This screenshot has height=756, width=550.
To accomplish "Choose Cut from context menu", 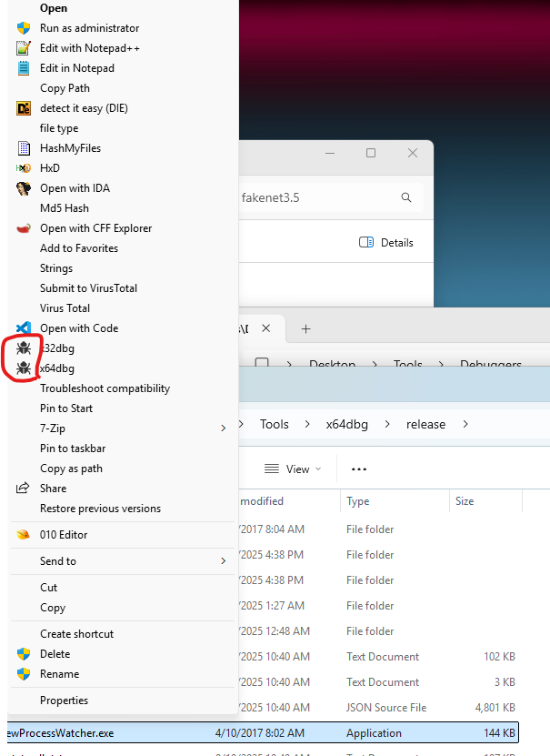I will point(48,588).
